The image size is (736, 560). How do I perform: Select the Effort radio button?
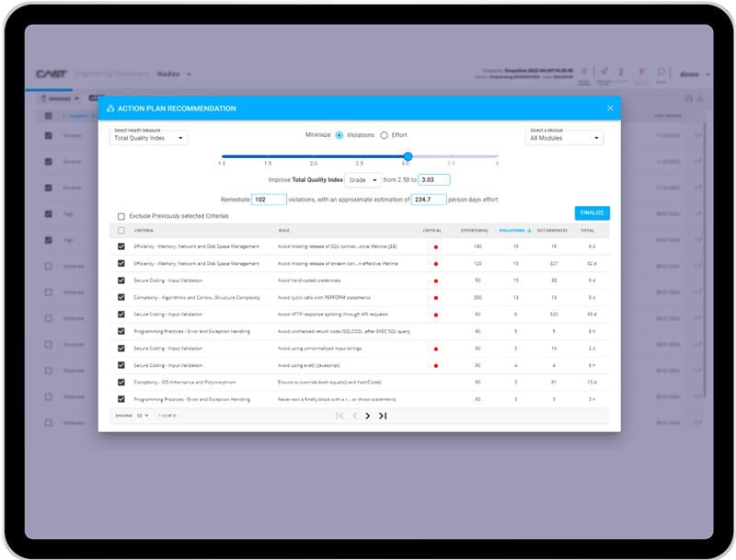pos(384,135)
